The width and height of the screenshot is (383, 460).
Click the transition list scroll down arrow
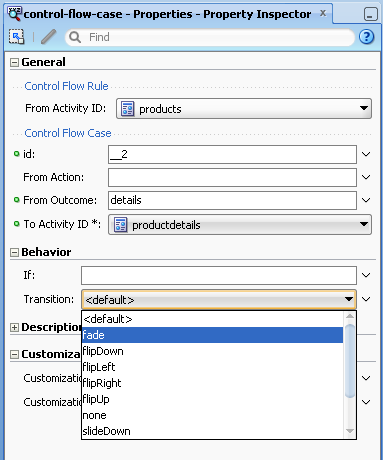tap(350, 431)
